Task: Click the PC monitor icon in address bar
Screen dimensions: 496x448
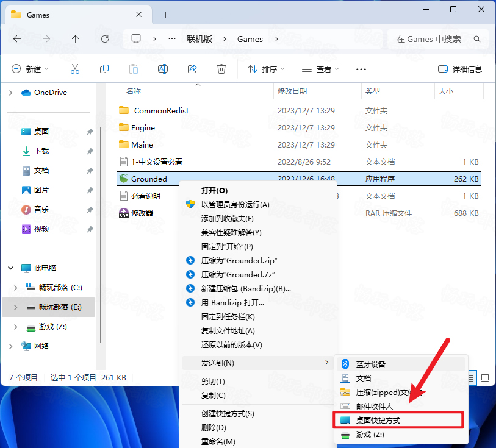Action: (136, 39)
